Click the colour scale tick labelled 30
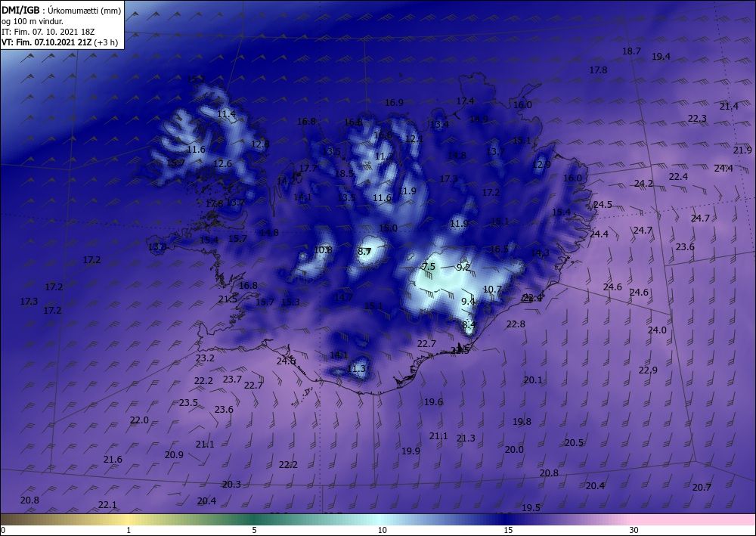The image size is (756, 536). click(x=634, y=530)
